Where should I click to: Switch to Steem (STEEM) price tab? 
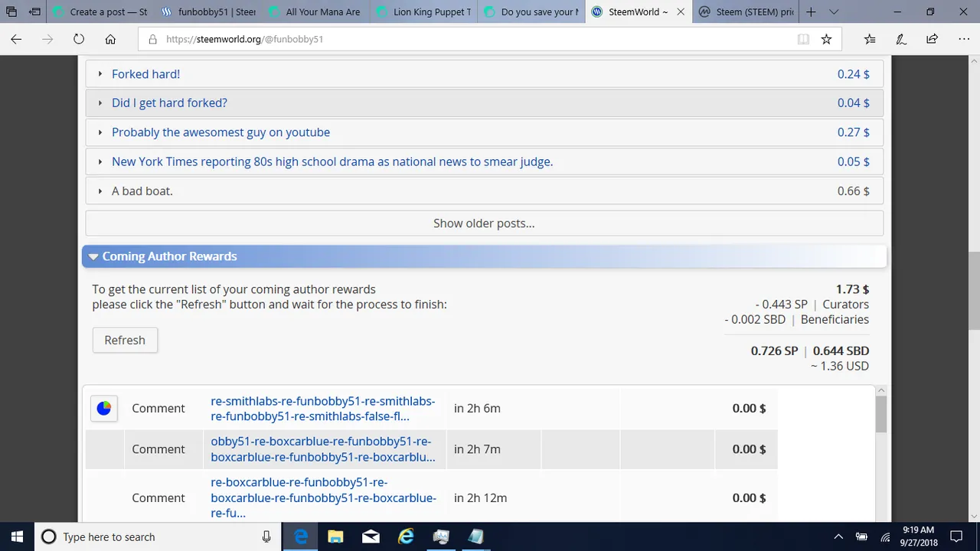click(x=746, y=11)
